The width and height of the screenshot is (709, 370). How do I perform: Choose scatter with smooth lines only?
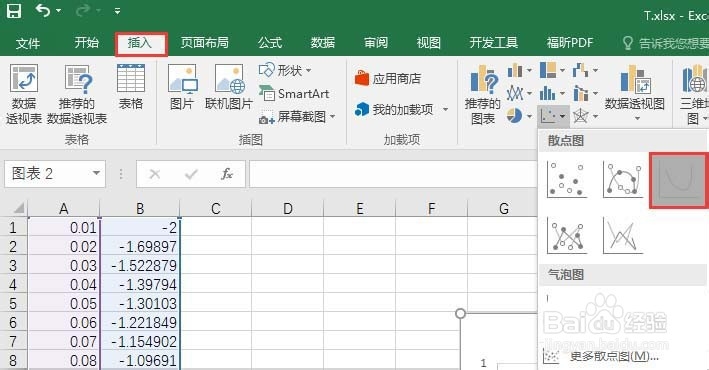coord(679,180)
